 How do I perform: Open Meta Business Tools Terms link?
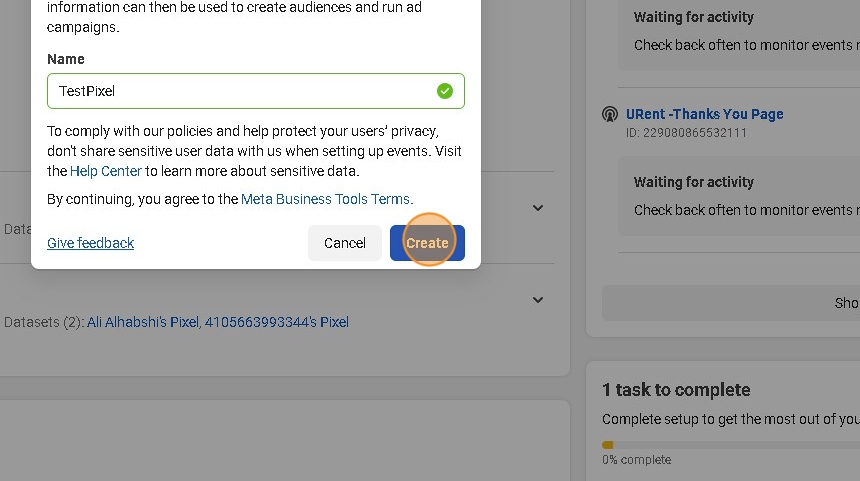pyautogui.click(x=325, y=199)
